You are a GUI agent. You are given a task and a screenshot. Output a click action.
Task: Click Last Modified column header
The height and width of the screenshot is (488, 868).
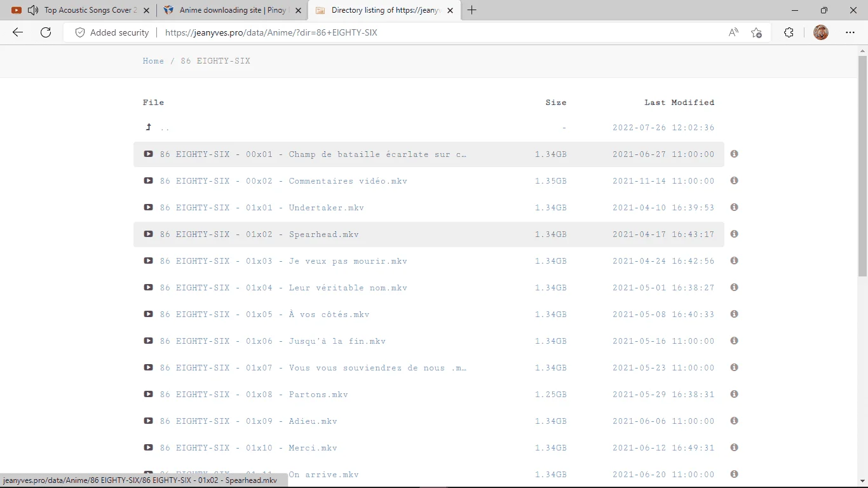[679, 102]
